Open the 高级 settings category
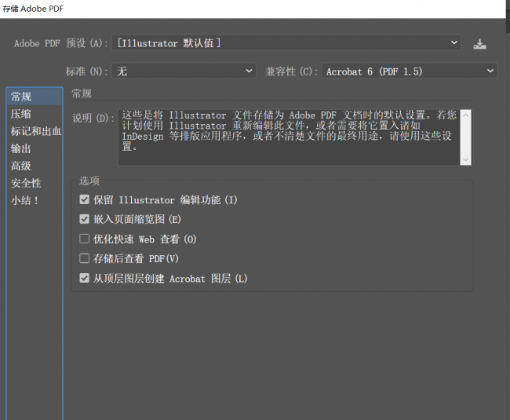 coord(35,166)
